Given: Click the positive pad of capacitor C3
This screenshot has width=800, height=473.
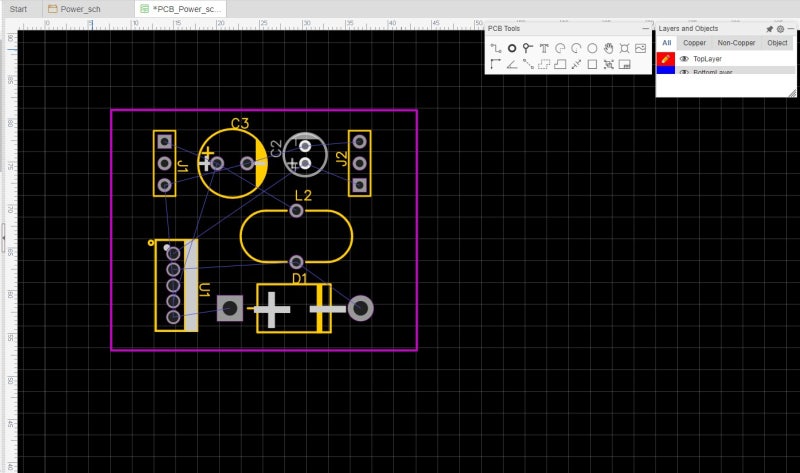Looking at the screenshot, I should click(217, 163).
